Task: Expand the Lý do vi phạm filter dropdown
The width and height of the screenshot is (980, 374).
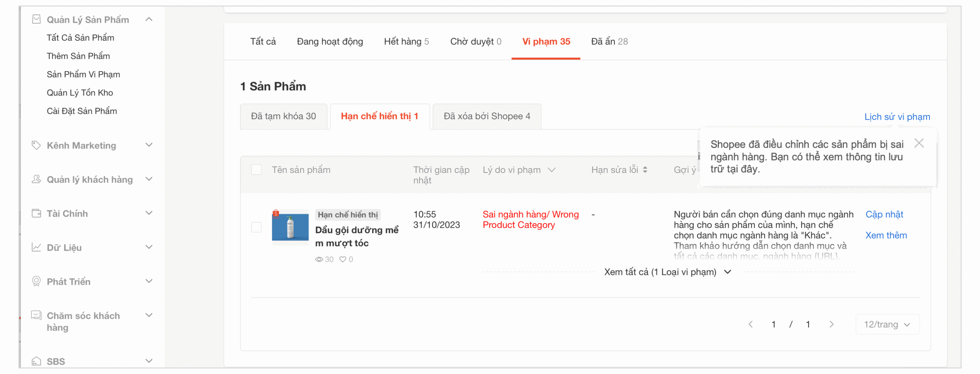Action: tap(551, 169)
